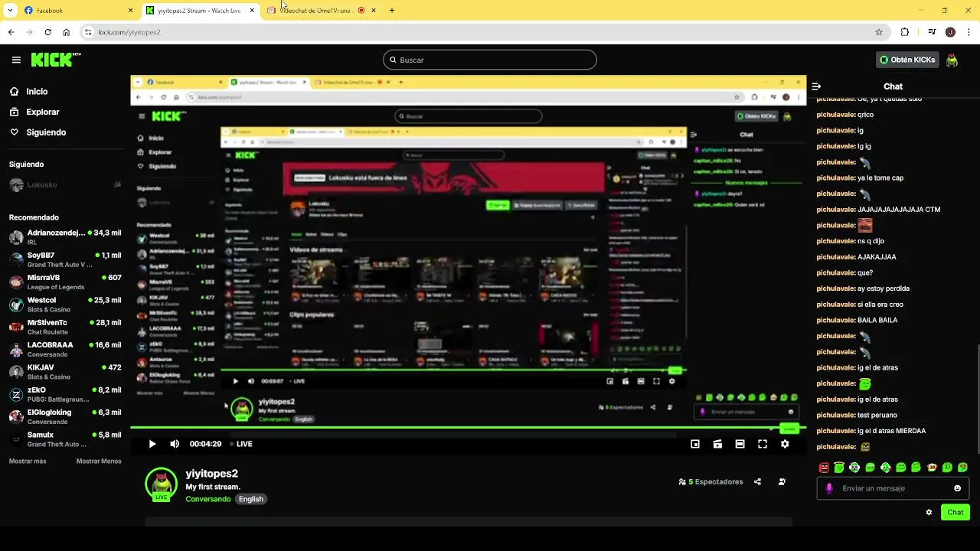
Task: Collapse the list with Mostrar Menos
Action: [99, 461]
